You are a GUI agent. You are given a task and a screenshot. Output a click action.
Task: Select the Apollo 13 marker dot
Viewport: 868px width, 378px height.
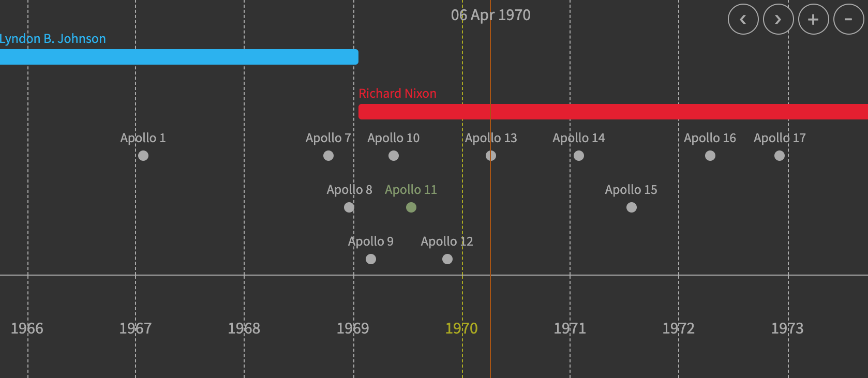pyautogui.click(x=491, y=156)
